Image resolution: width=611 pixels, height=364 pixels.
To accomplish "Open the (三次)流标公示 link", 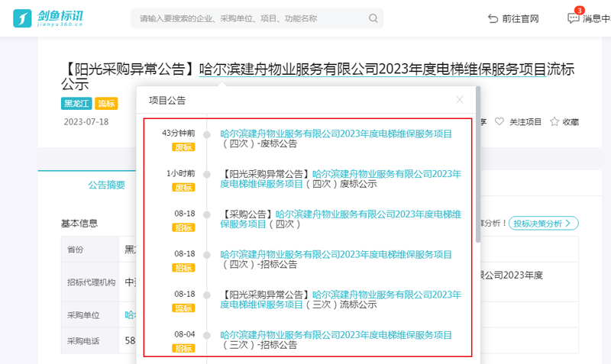I will point(341,299).
